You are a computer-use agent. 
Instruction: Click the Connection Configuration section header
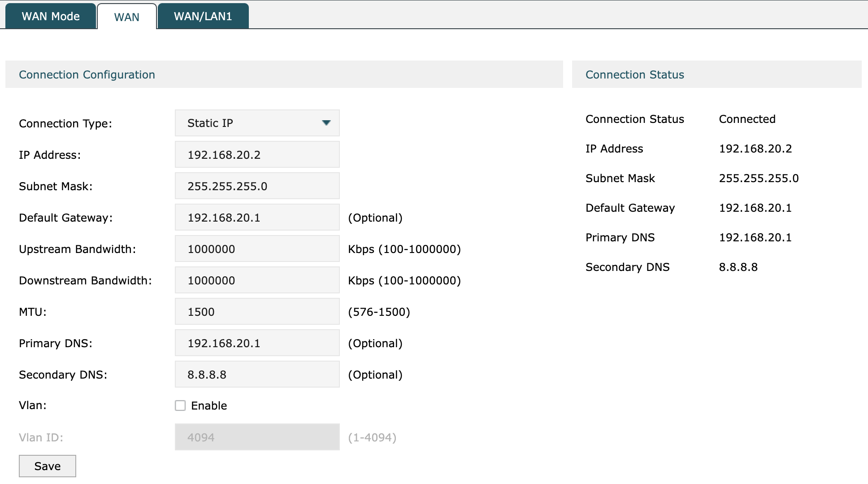tap(87, 74)
